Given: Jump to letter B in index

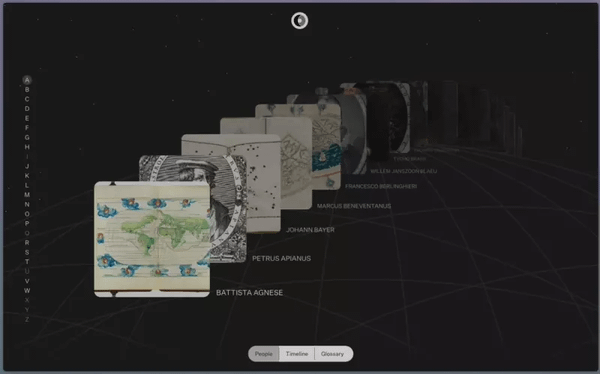Looking at the screenshot, I should [27, 90].
